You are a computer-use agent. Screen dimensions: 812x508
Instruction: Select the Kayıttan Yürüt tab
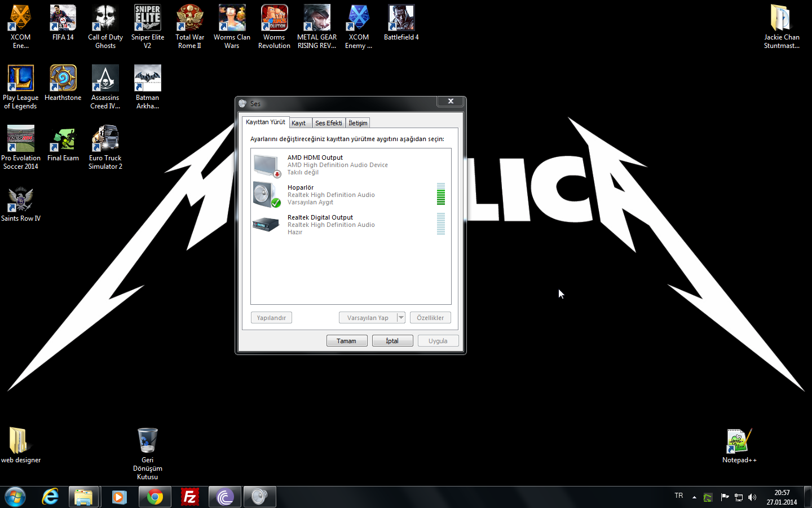[266, 122]
